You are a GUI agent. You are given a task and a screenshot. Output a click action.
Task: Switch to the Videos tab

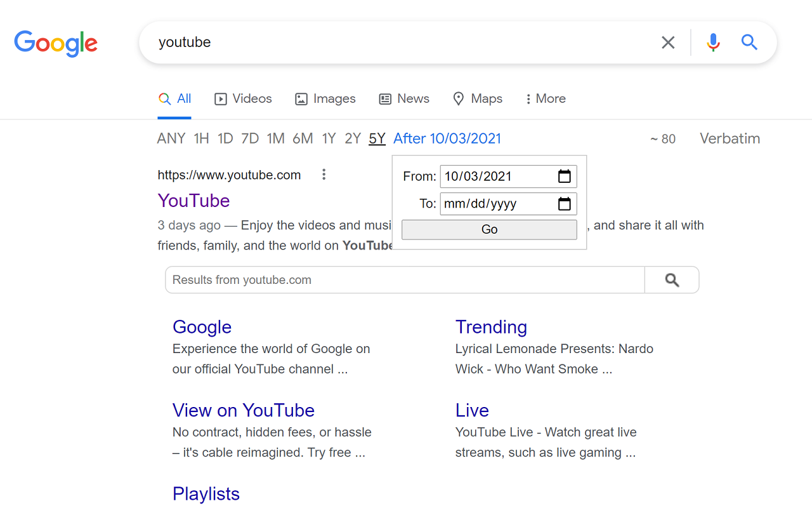(x=243, y=99)
